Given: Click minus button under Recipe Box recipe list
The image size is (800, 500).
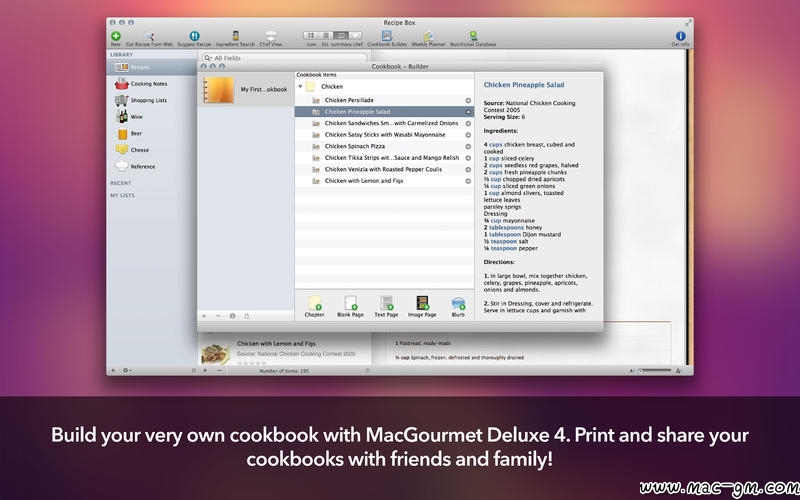Looking at the screenshot, I should pyautogui.click(x=219, y=370).
